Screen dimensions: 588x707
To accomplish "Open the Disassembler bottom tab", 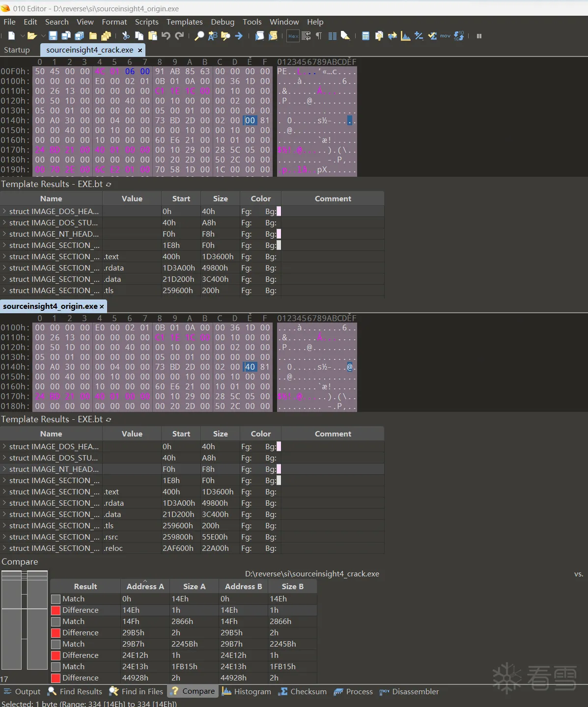I will (x=409, y=691).
